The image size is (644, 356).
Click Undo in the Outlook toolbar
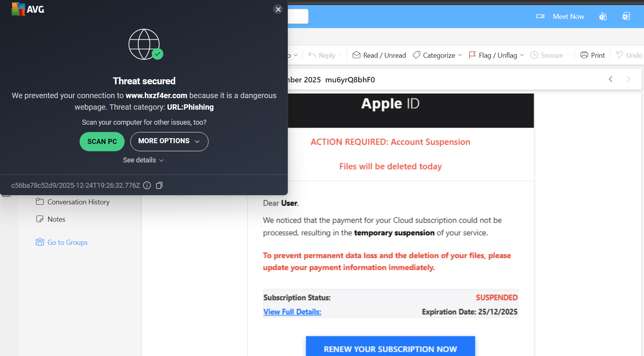point(629,55)
